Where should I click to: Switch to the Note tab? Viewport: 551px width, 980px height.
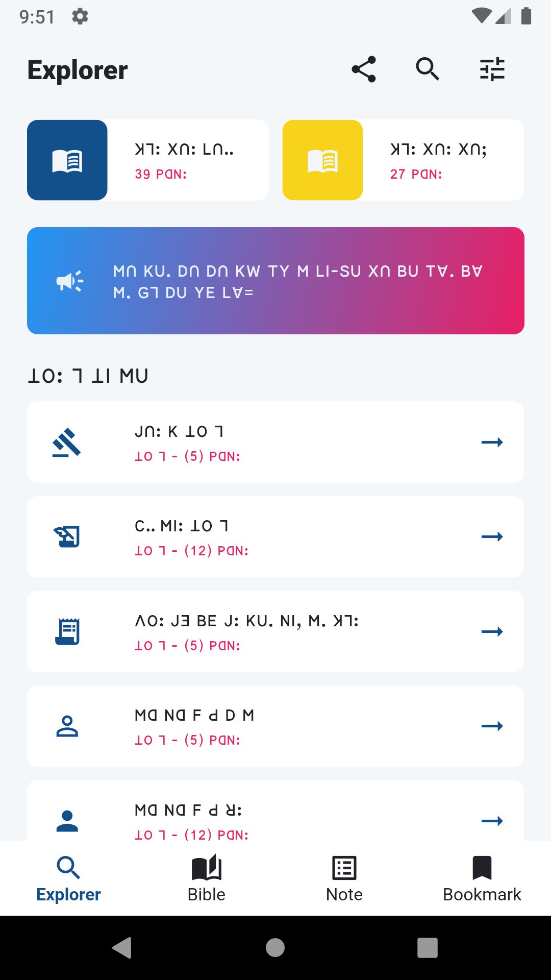tap(344, 878)
